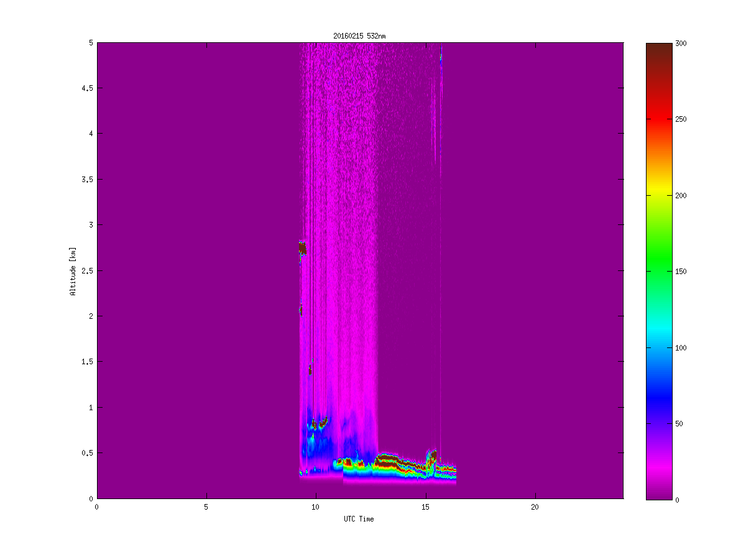Click the plot title "20160215 532nm"
This screenshot has width=746, height=560.
[359, 37]
